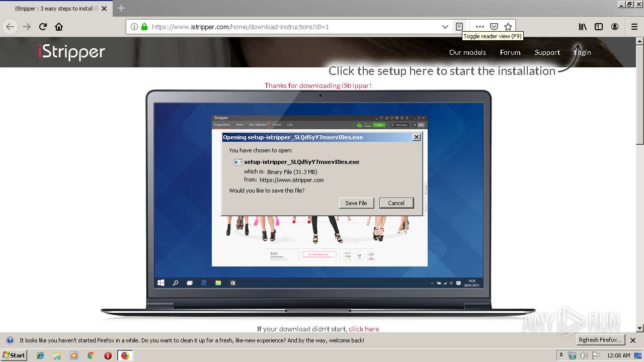
Task: Bookmark this page with star icon
Action: (x=508, y=27)
